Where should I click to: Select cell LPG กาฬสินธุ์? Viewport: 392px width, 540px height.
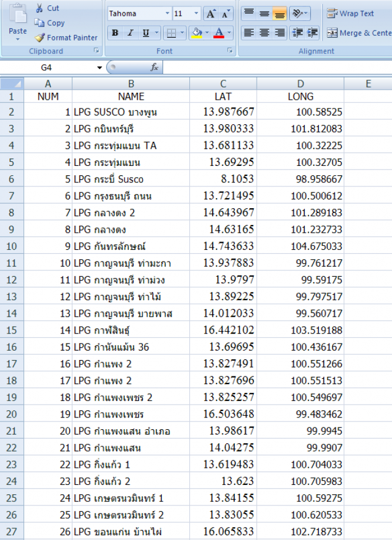[x=131, y=330]
